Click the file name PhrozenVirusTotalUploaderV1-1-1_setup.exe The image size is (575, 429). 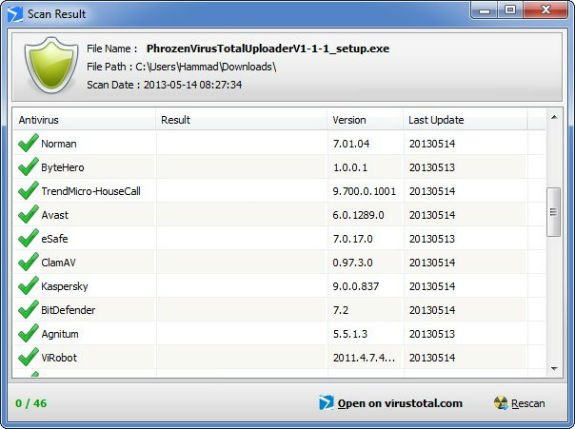(x=268, y=49)
